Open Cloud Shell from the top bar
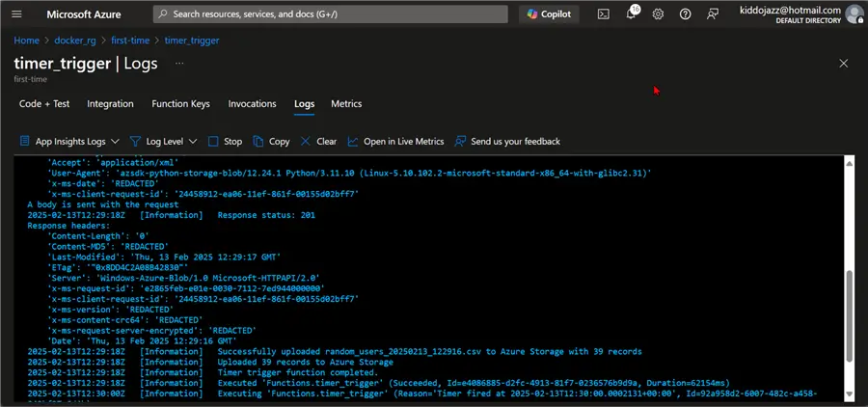The height and width of the screenshot is (407, 868). [x=604, y=14]
